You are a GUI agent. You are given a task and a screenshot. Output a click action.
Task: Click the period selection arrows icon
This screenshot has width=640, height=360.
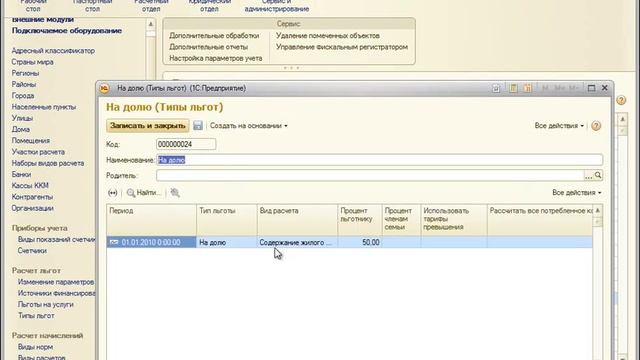113,193
